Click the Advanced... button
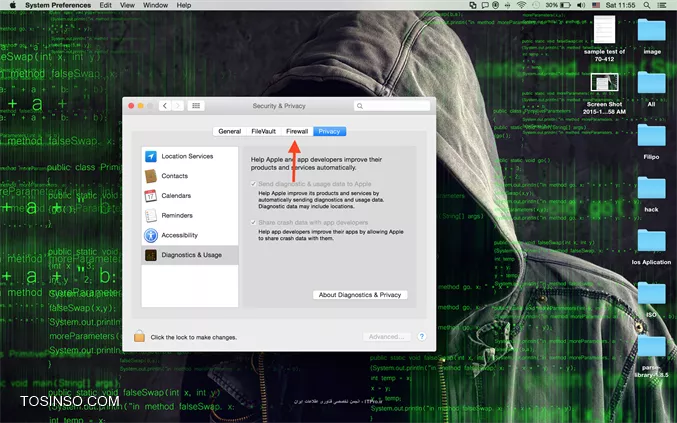677x423 pixels. coord(386,337)
